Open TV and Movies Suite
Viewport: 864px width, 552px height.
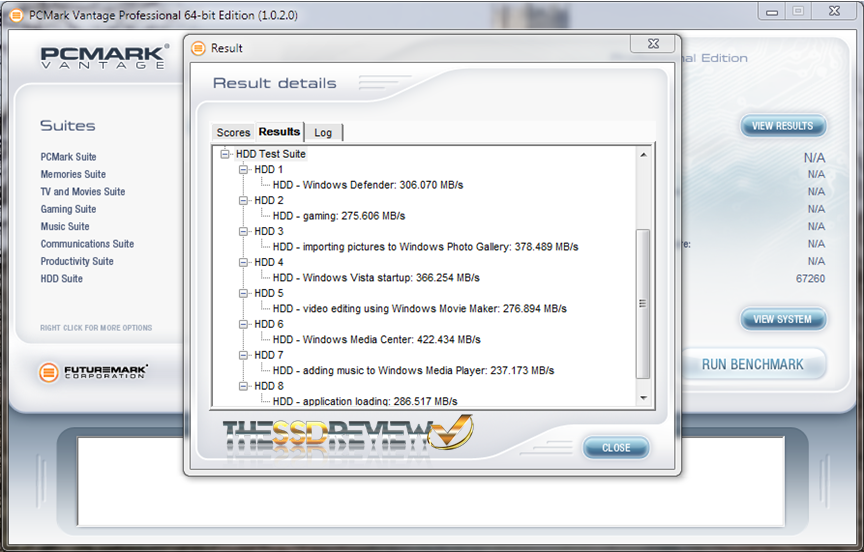pos(83,192)
